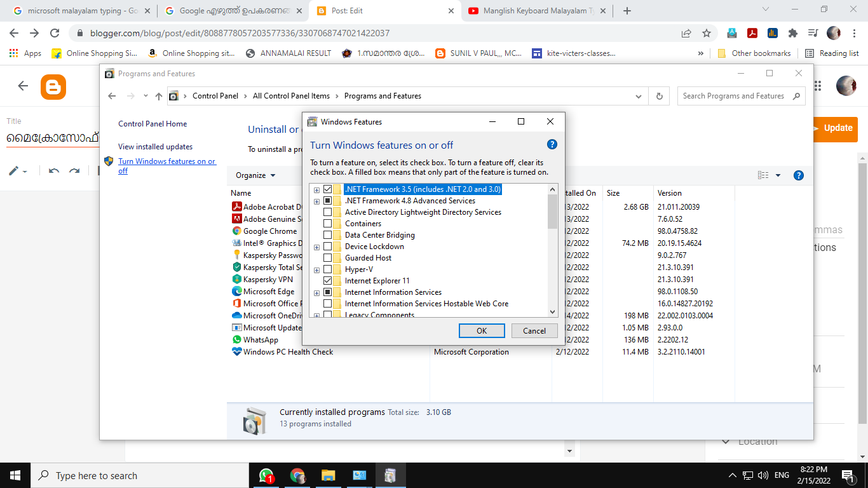868x488 pixels.
Task: Click Turn Windows features on or off link
Action: (x=167, y=166)
